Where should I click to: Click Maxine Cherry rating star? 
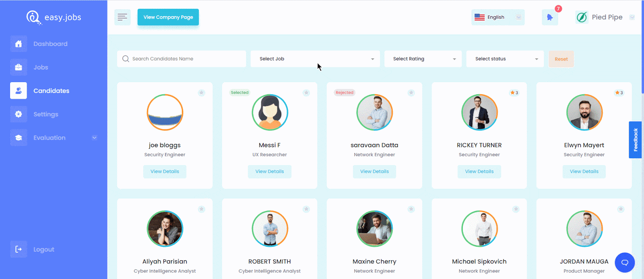click(x=411, y=209)
